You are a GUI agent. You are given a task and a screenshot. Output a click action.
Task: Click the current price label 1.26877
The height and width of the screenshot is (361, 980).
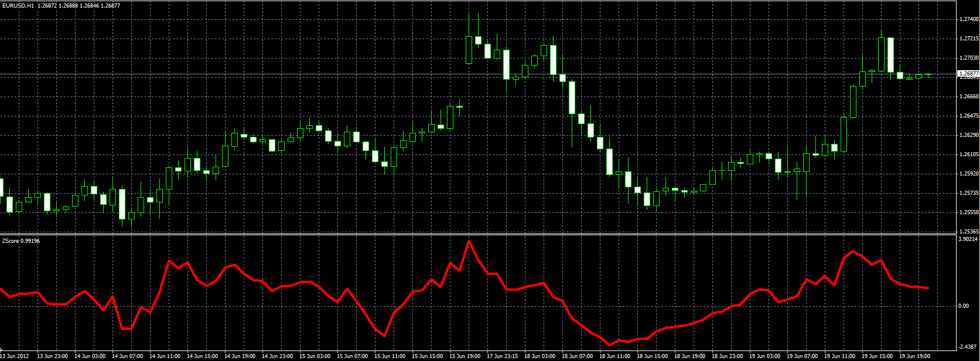pyautogui.click(x=968, y=74)
